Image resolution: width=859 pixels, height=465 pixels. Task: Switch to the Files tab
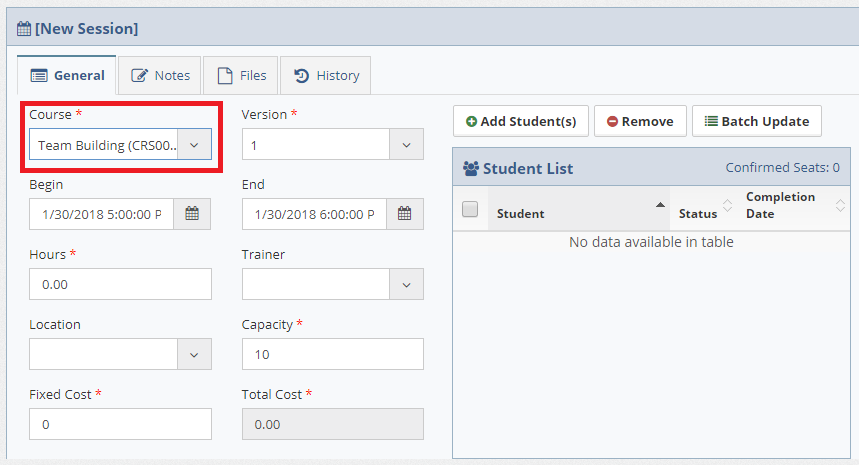click(x=242, y=75)
